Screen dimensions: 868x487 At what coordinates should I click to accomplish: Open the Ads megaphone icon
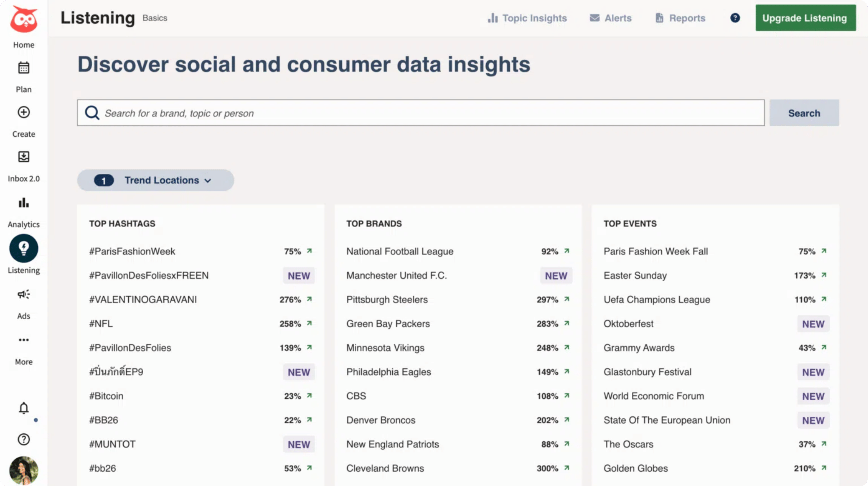coord(23,294)
